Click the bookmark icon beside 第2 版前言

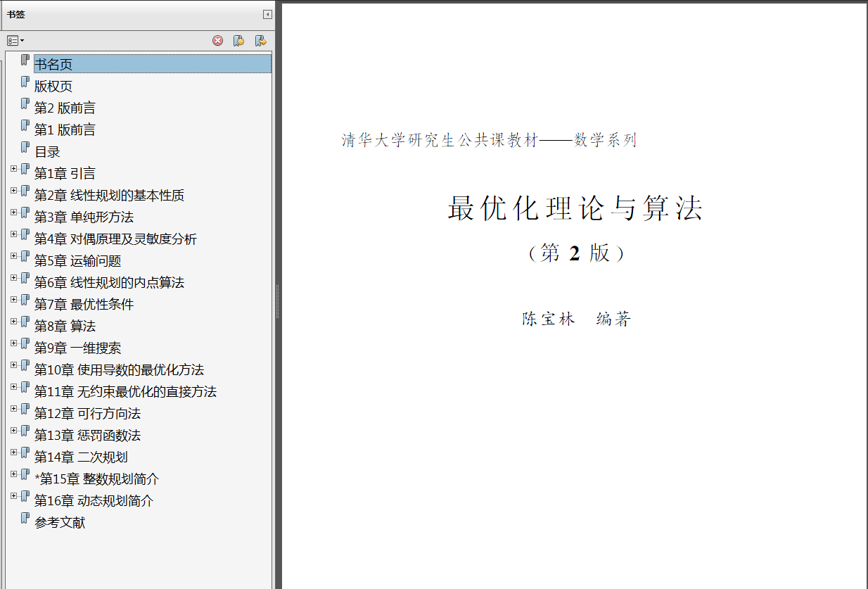pyautogui.click(x=25, y=104)
